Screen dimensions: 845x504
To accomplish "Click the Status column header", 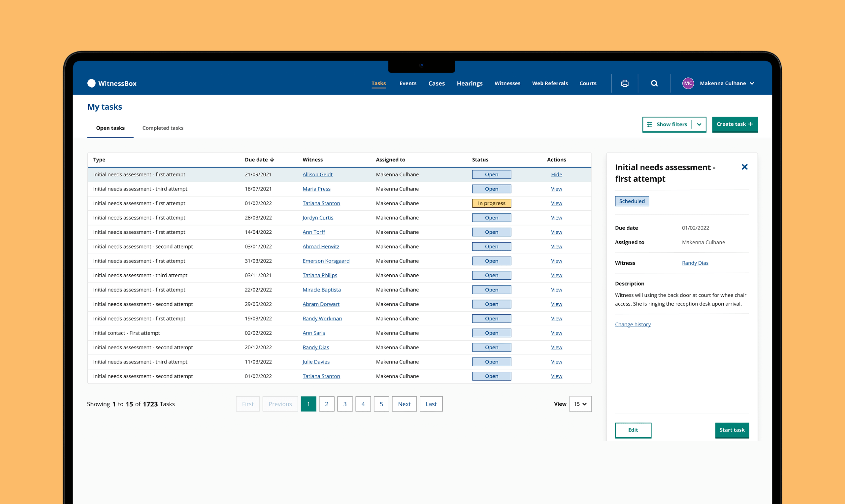I will [480, 160].
